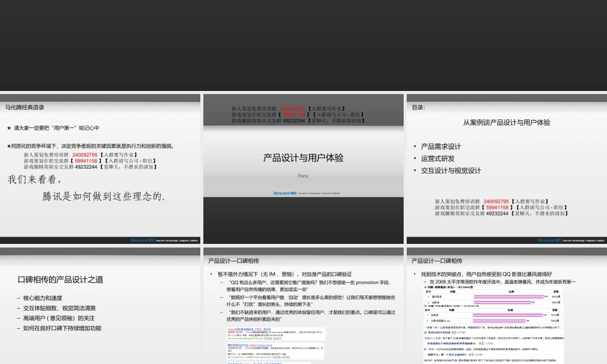Open the slide with the QQ影音 survey chart
This screenshot has width=607, height=364.
tap(507, 306)
